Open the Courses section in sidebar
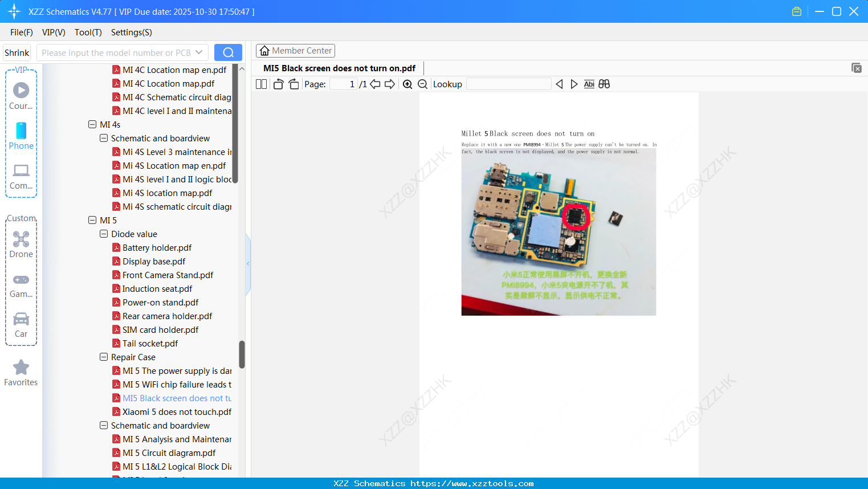Image resolution: width=868 pixels, height=489 pixels. pyautogui.click(x=21, y=96)
